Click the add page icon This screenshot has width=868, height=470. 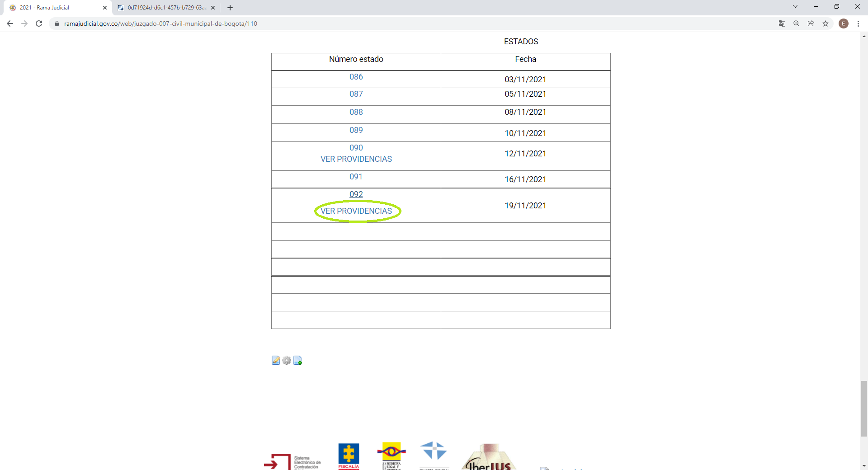[x=297, y=360]
